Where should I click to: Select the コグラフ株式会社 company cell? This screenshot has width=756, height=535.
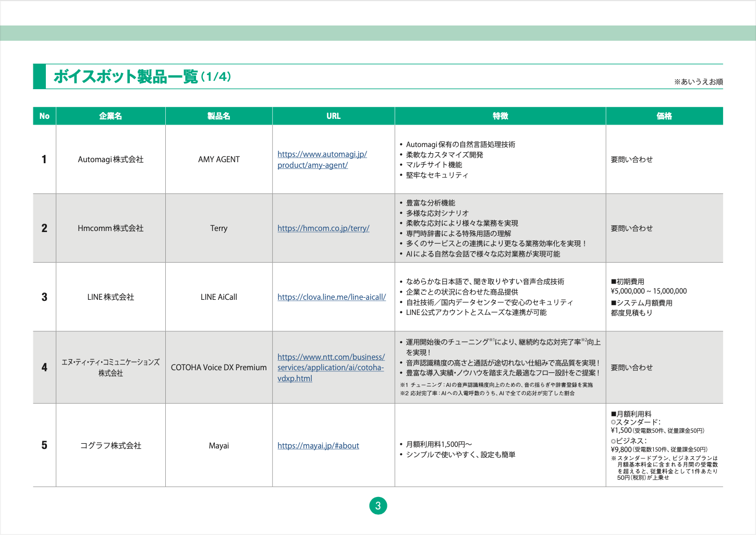pos(111,446)
